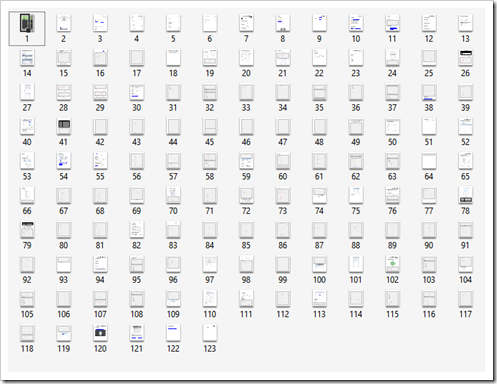Open page 55 thumbnail
The image size is (497, 384).
pyautogui.click(x=100, y=160)
